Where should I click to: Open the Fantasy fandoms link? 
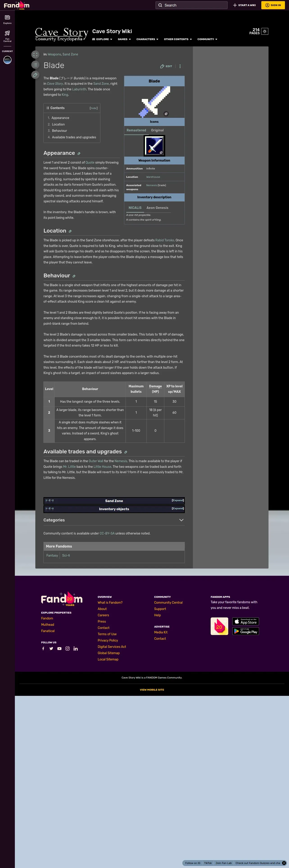coord(52,555)
